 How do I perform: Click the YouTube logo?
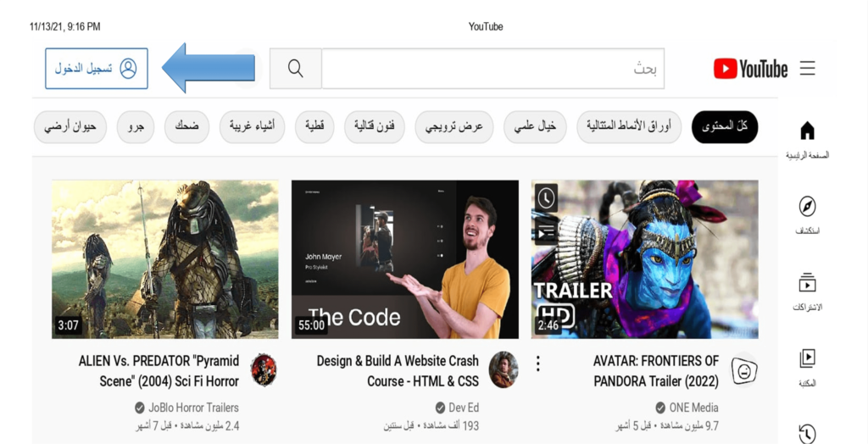tap(750, 69)
